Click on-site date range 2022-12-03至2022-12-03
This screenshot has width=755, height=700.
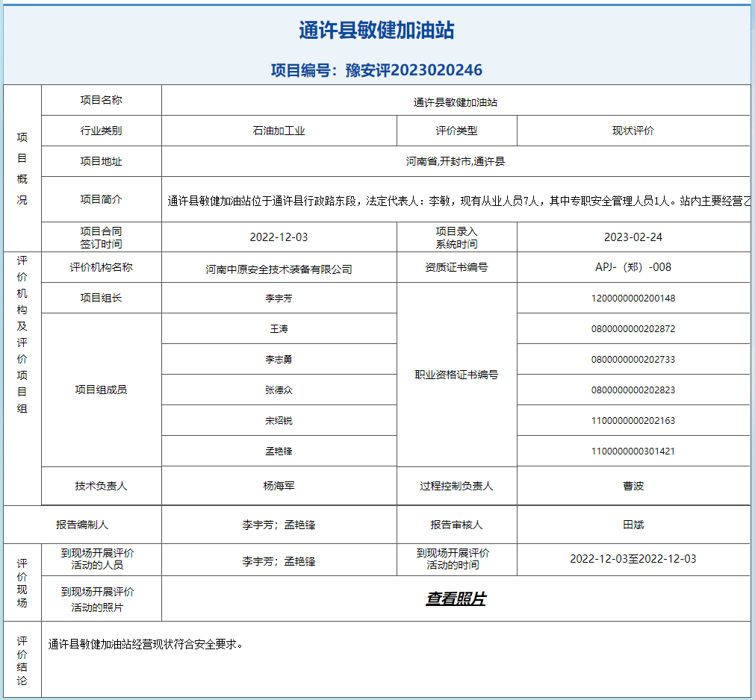(633, 559)
